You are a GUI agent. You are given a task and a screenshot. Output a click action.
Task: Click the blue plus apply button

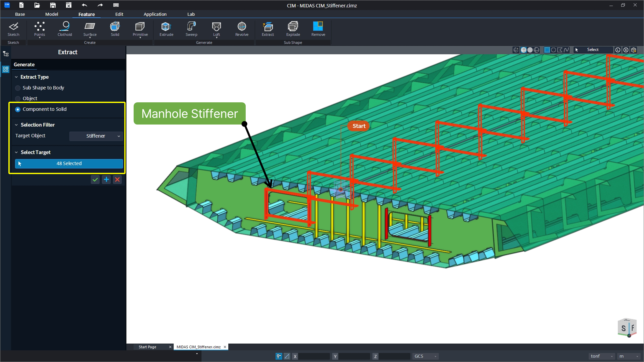click(106, 180)
